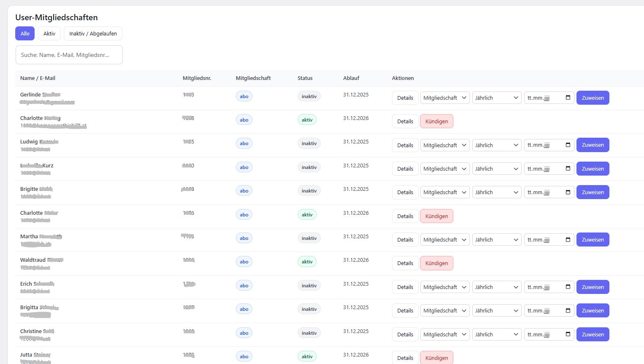This screenshot has width=644, height=364.
Task: Open date picker icon in Brigitte's row
Action: [x=568, y=192]
